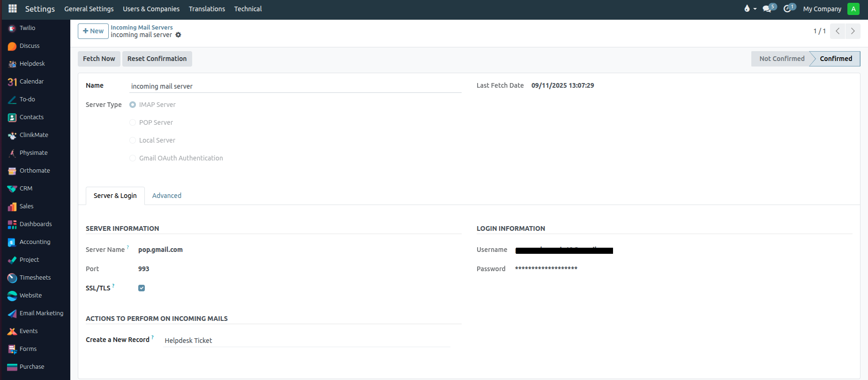Toggle the SSL/TLS checkbox
Screen dimensions: 868x380
pyautogui.click(x=142, y=288)
